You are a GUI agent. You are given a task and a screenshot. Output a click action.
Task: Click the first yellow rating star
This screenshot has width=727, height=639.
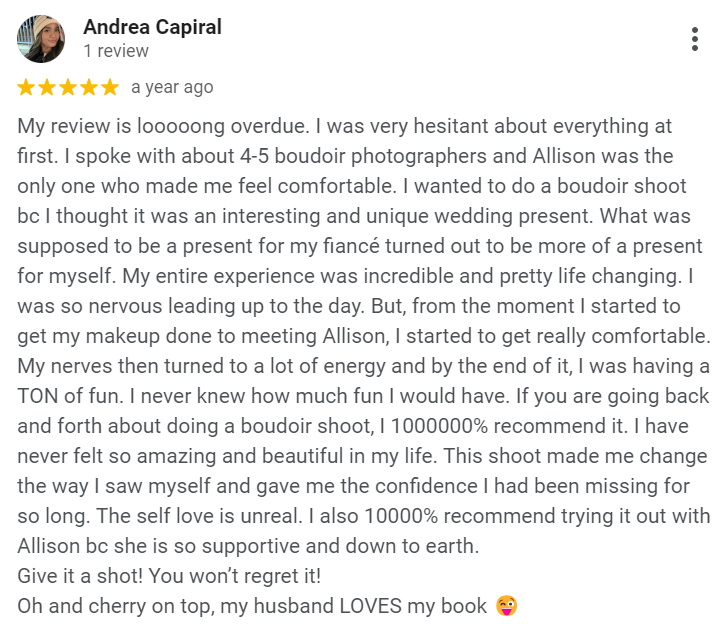click(26, 87)
